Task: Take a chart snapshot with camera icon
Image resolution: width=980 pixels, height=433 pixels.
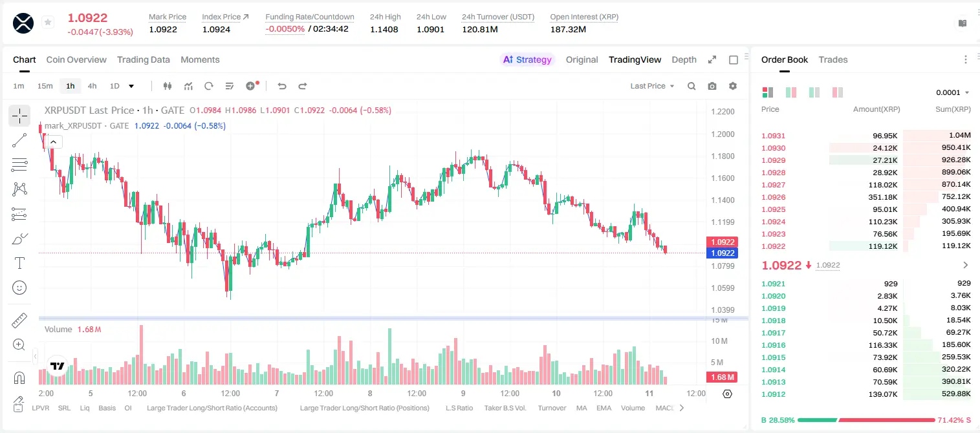Action: coord(712,86)
